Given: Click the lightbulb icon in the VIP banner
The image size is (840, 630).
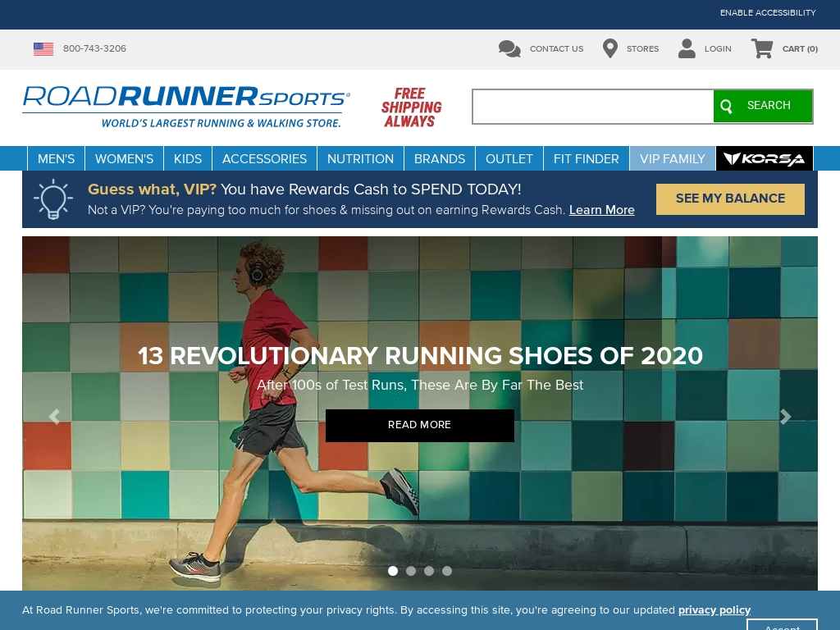Looking at the screenshot, I should [x=53, y=199].
